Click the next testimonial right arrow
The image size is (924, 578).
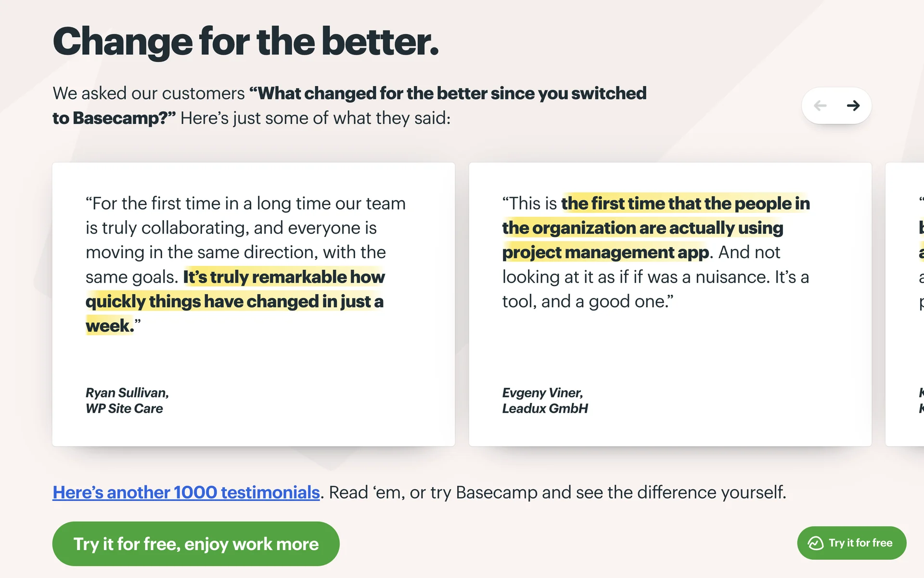[853, 105]
